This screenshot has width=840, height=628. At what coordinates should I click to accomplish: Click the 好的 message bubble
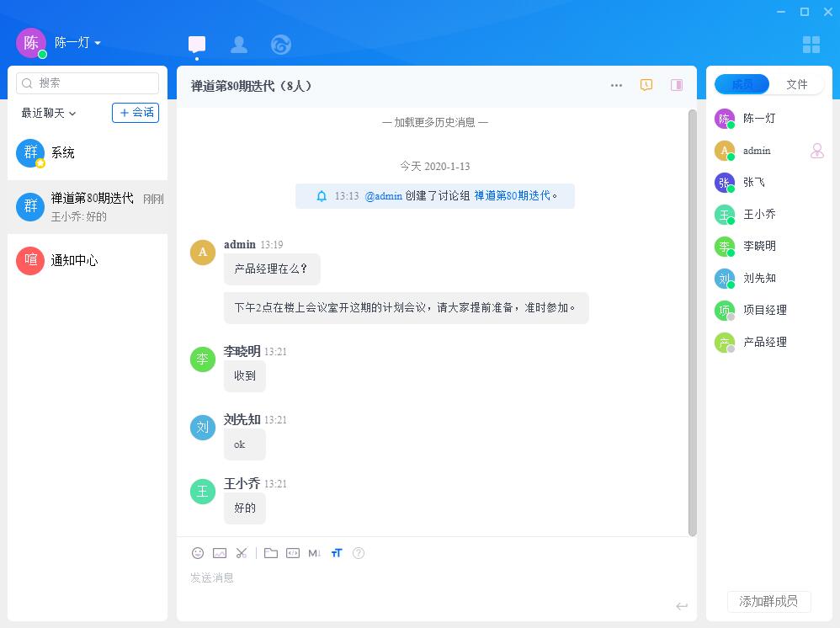pyautogui.click(x=244, y=508)
